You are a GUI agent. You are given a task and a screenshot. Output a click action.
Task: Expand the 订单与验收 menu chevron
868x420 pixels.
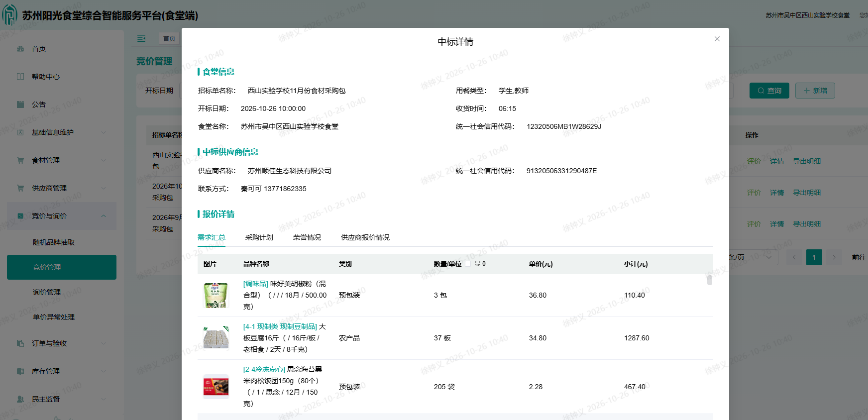pyautogui.click(x=104, y=343)
